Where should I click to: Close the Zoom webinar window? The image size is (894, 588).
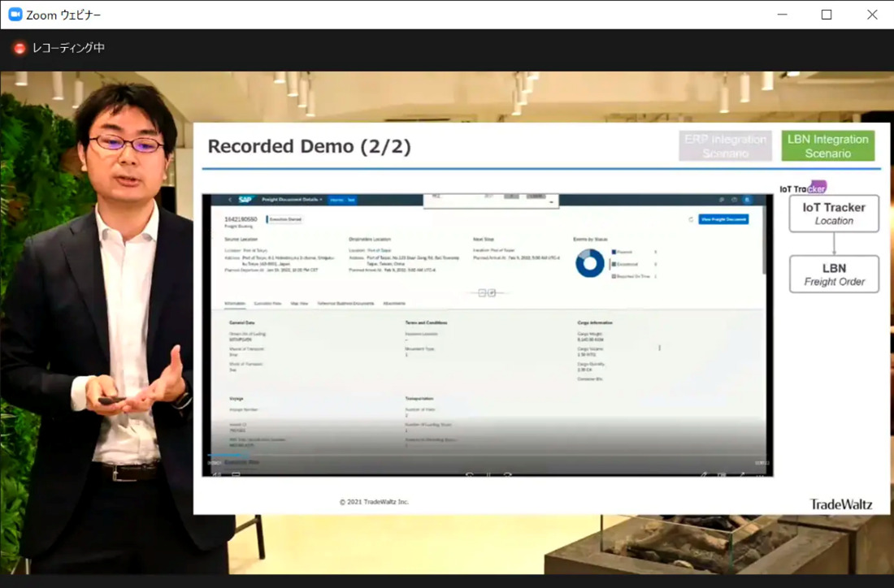tap(872, 15)
